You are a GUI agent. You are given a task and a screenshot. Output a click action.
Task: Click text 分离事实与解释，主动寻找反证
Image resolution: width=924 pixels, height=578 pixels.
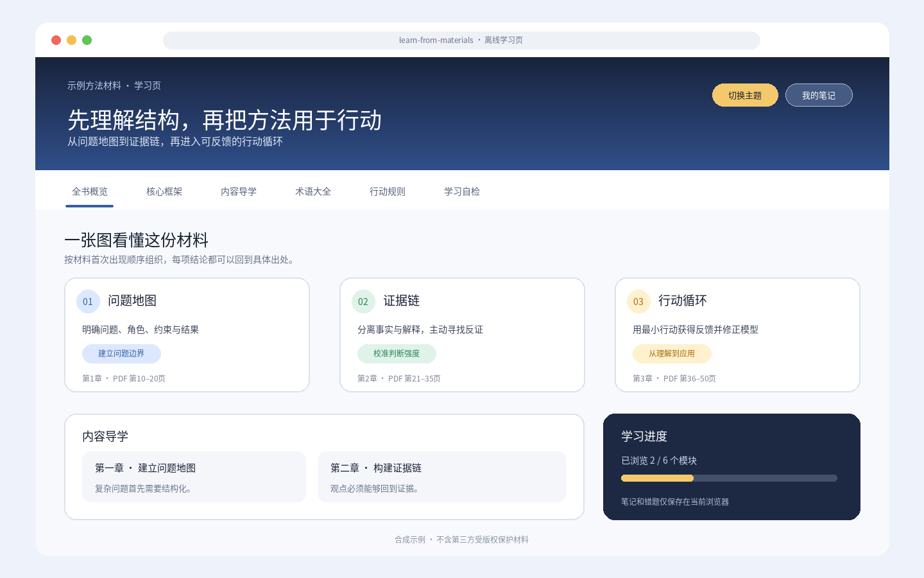pyautogui.click(x=420, y=329)
